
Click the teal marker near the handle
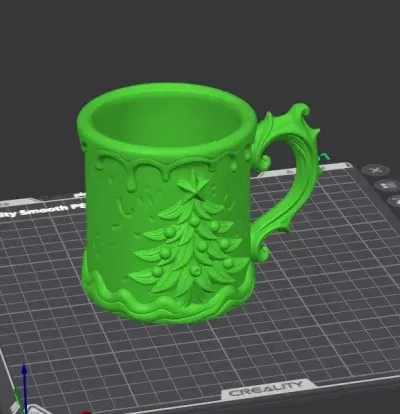point(325,156)
